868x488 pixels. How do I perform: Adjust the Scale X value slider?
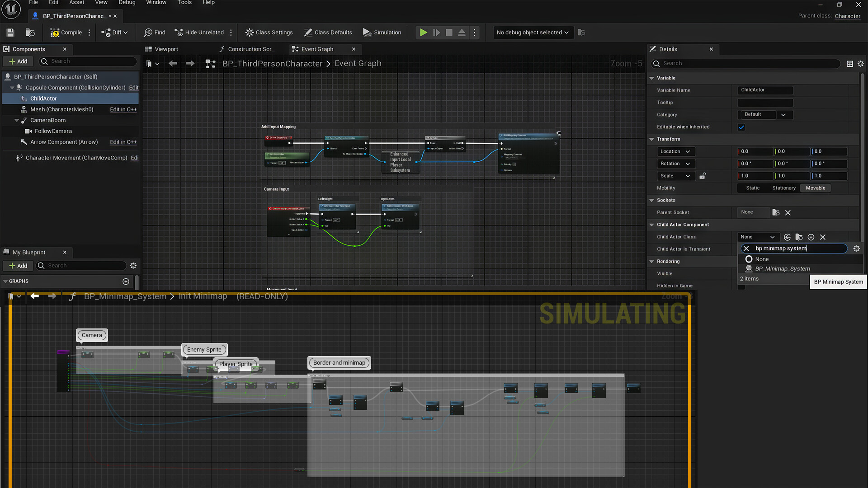(755, 176)
